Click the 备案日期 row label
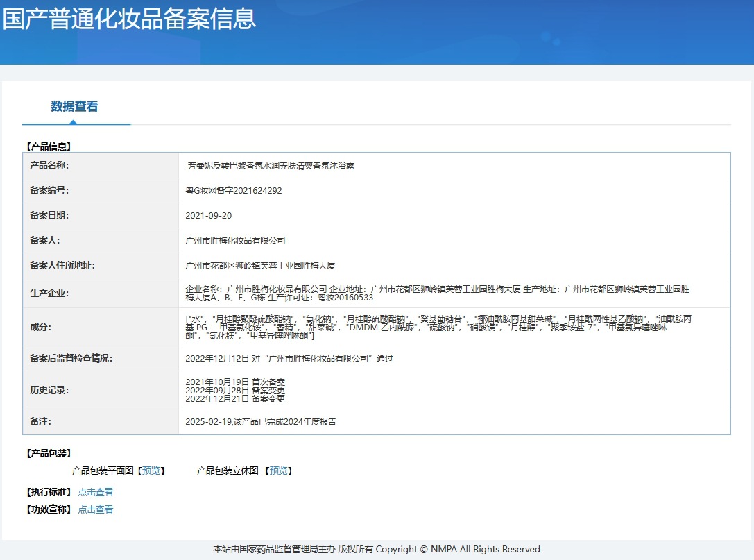The image size is (754, 560). (x=49, y=216)
